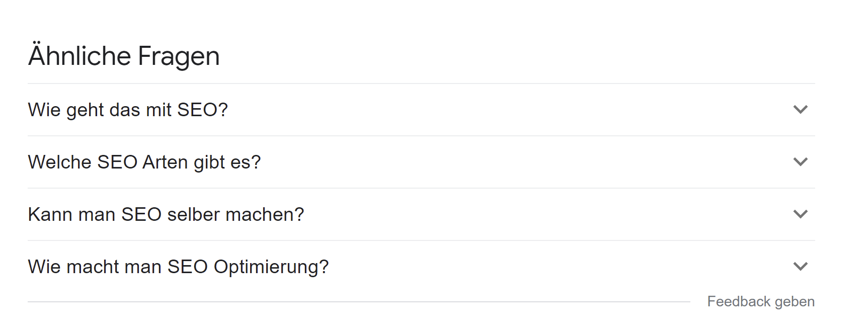This screenshot has width=868, height=334.
Task: Open the chevron for 'Kann man SEO selber machen?'
Action: 801,214
